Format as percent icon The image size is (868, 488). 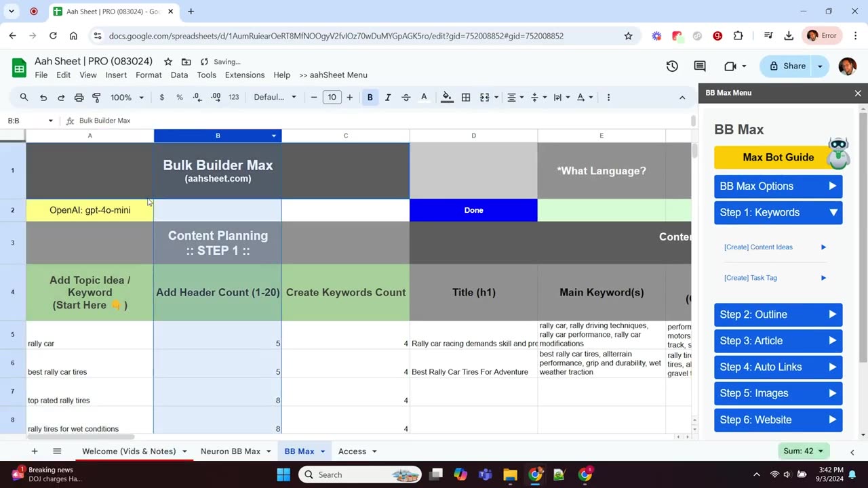tap(180, 97)
